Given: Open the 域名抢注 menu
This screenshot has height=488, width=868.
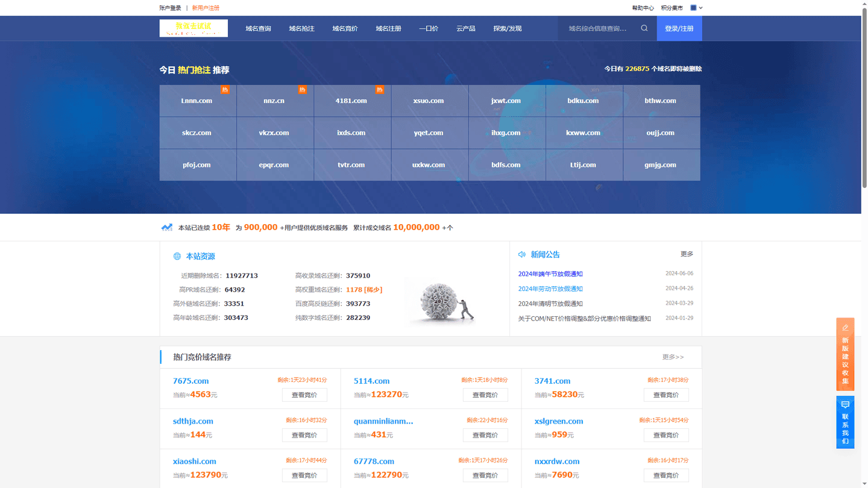Looking at the screenshot, I should [301, 28].
